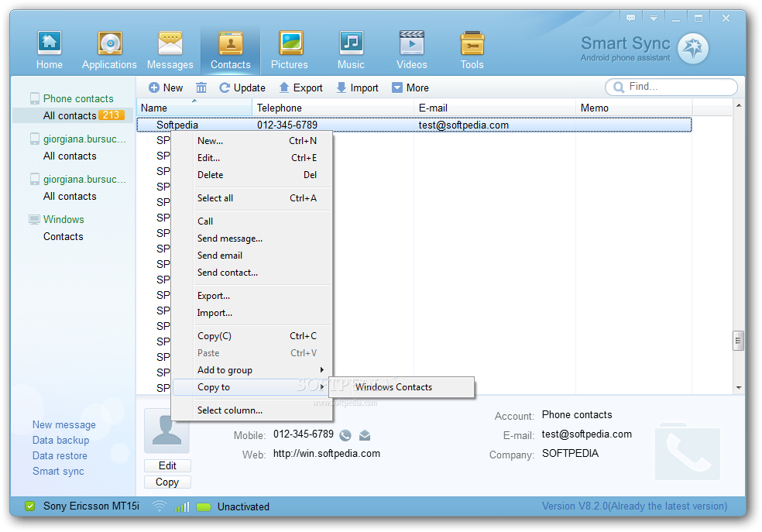Expand the Add to group submenu
The width and height of the screenshot is (762, 532).
click(x=252, y=370)
